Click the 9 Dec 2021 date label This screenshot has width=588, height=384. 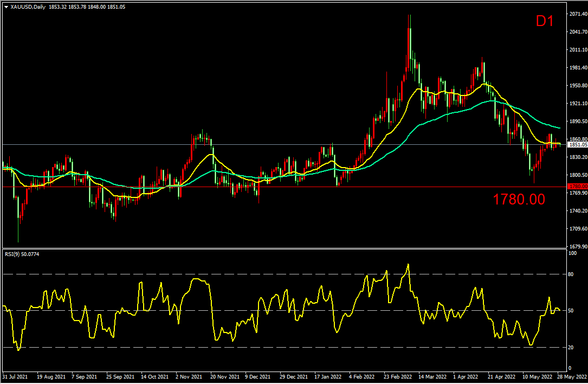click(258, 376)
